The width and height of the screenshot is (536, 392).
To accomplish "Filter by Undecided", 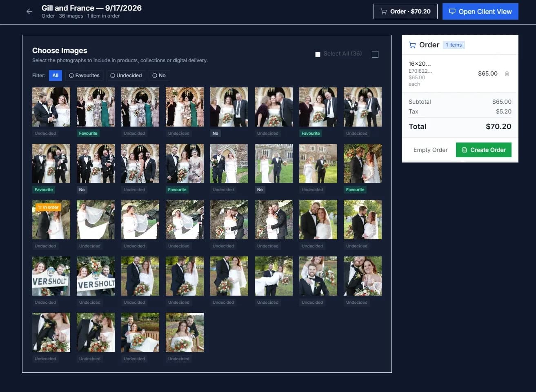I will tap(126, 76).
